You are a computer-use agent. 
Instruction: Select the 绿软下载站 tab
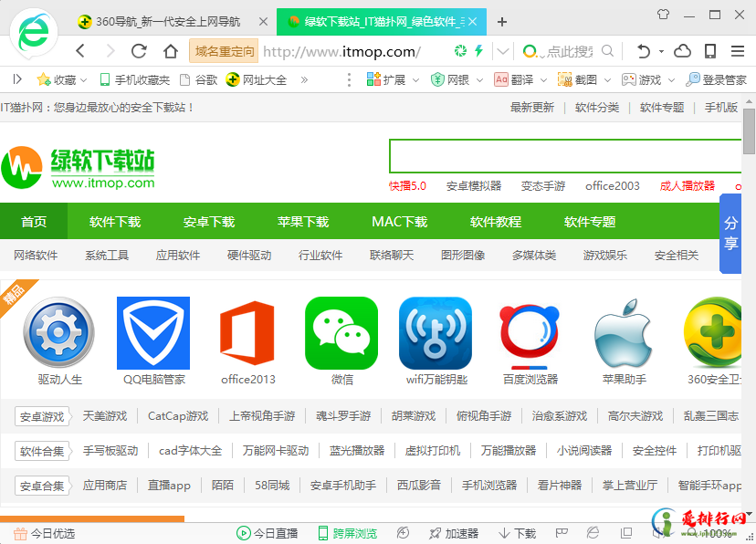[382, 22]
